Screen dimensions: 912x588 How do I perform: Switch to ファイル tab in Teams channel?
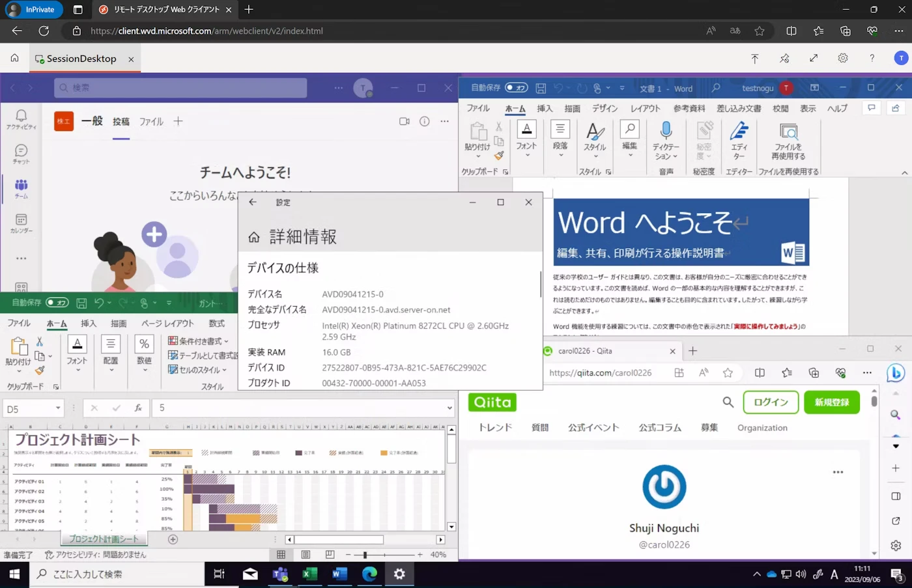coord(151,122)
